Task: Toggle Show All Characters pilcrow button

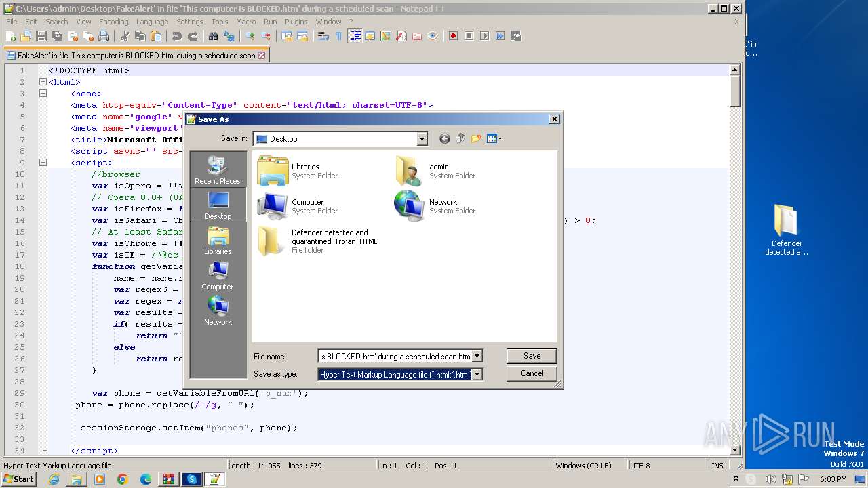Action: (338, 36)
